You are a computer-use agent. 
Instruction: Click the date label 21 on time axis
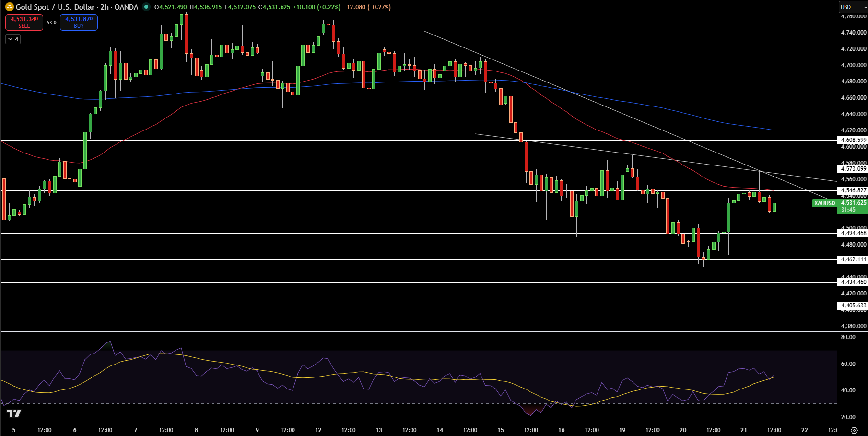pos(744,430)
